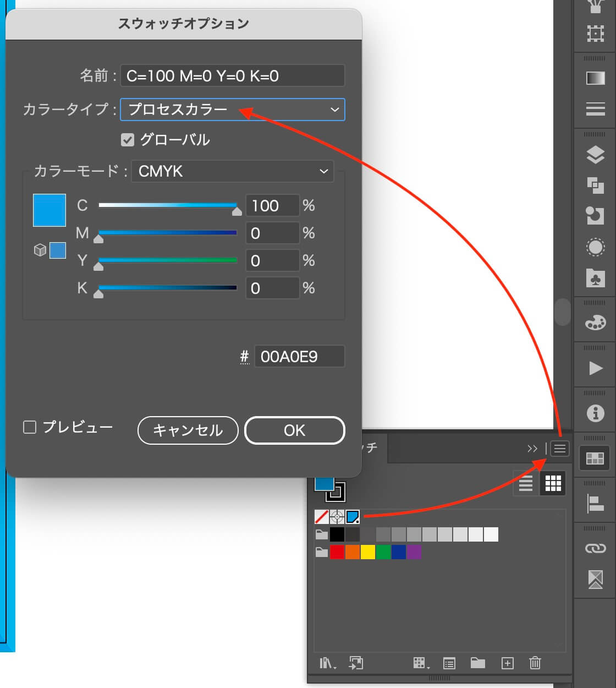
Task: Click the new swatch plus icon
Action: pyautogui.click(x=507, y=663)
